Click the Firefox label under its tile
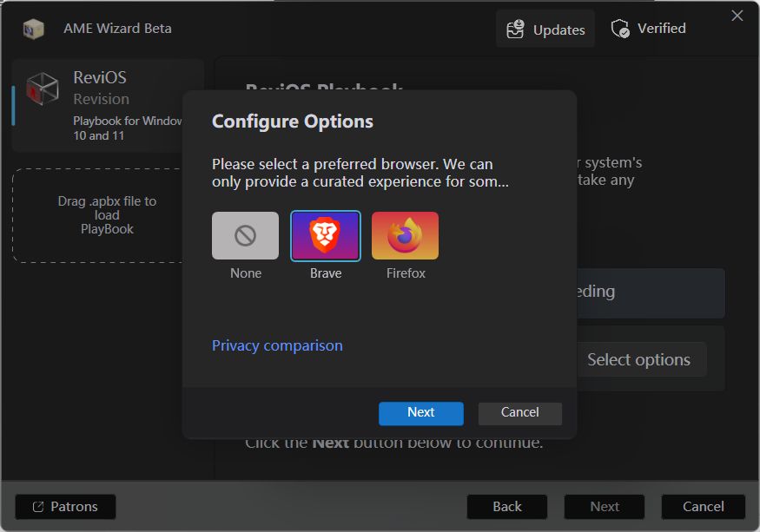Viewport: 760px width, 532px height. [x=406, y=273]
